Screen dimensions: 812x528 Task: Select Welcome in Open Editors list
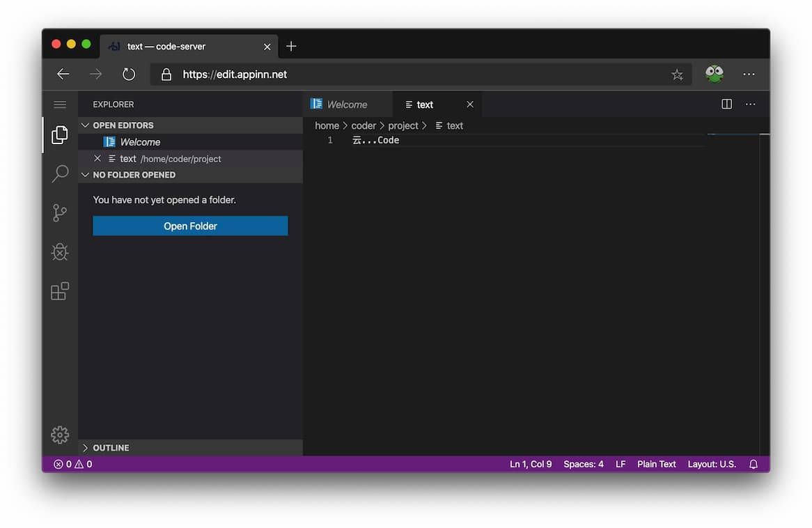pyautogui.click(x=140, y=142)
